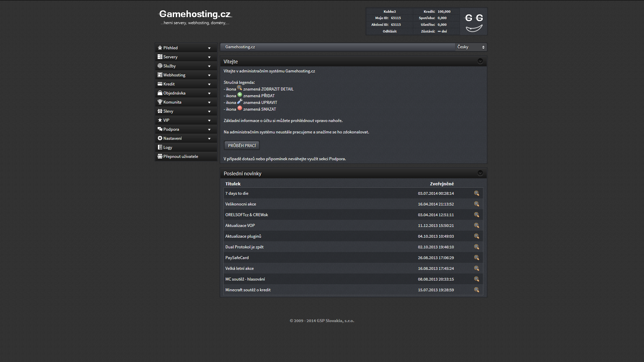Image resolution: width=644 pixels, height=362 pixels.
Task: Collapse the Poslední novinky panel
Action: (480, 173)
